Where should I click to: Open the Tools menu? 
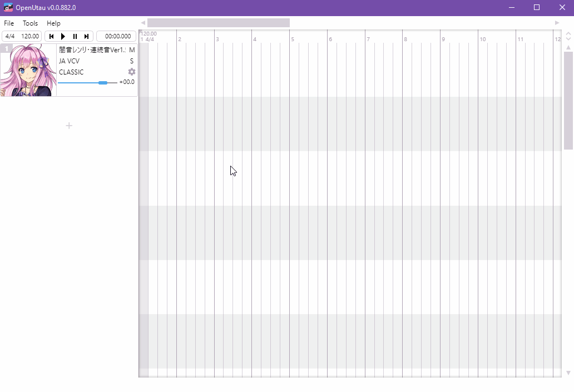click(31, 23)
